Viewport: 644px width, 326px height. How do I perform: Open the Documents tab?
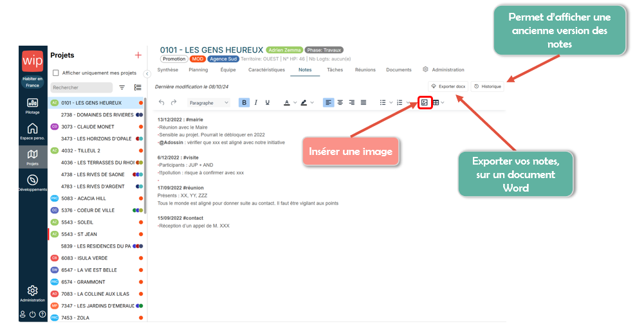click(399, 70)
